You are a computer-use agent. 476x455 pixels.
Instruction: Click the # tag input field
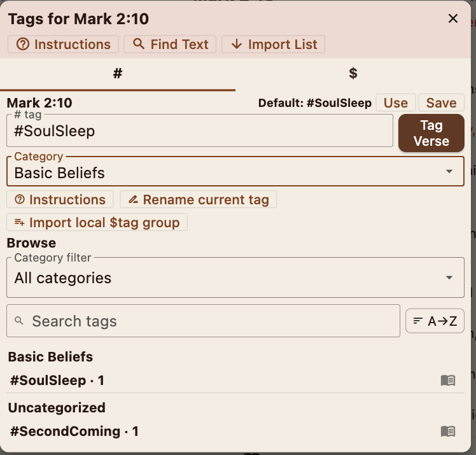click(x=199, y=132)
